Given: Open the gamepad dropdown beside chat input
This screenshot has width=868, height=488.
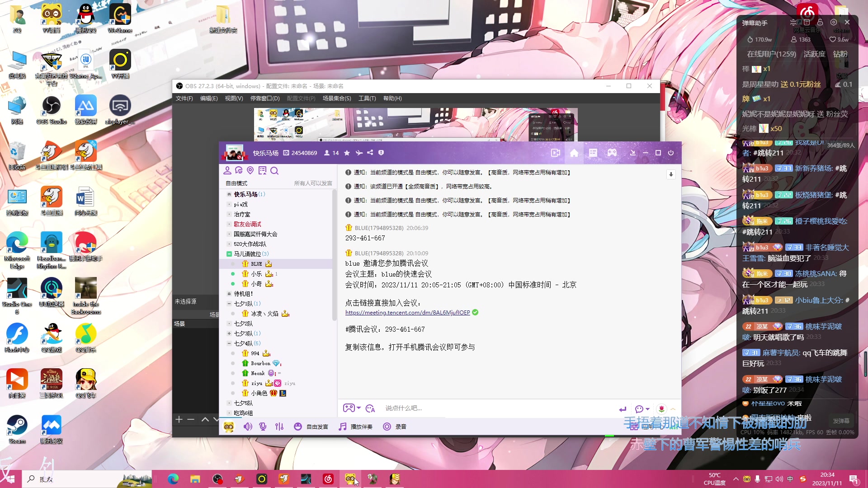Looking at the screenshot, I should (x=352, y=408).
